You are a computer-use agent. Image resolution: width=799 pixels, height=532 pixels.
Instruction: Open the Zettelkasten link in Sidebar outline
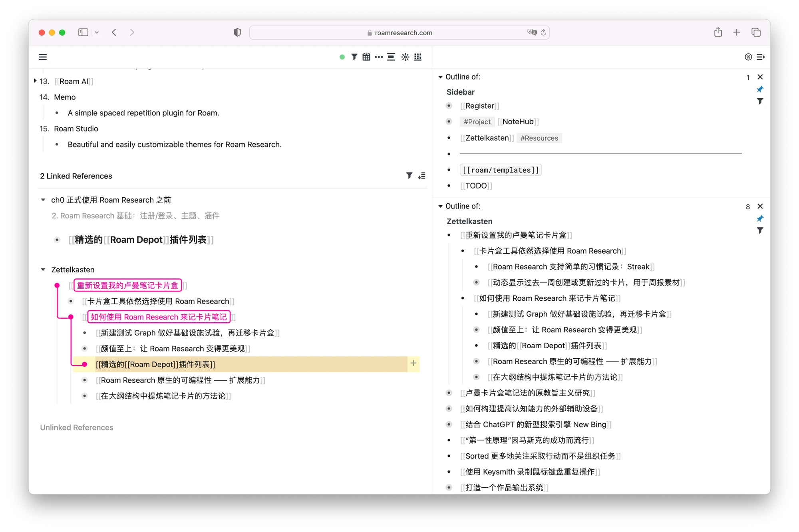click(x=487, y=138)
